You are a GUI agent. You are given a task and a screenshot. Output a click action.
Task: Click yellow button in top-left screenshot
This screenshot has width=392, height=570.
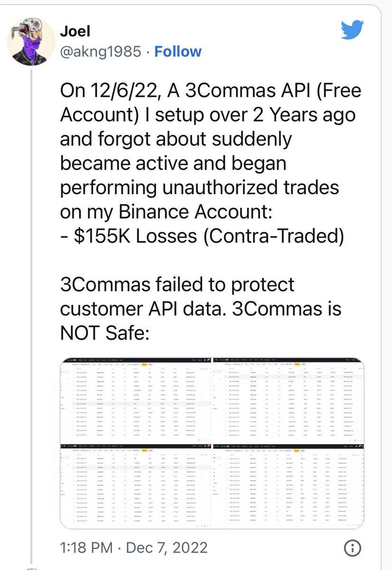click(x=144, y=364)
